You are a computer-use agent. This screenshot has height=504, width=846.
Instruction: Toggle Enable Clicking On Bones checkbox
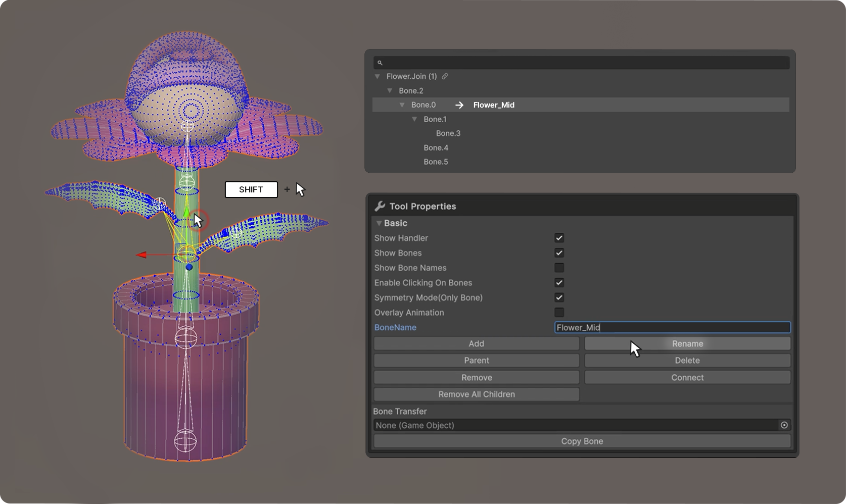pos(559,283)
